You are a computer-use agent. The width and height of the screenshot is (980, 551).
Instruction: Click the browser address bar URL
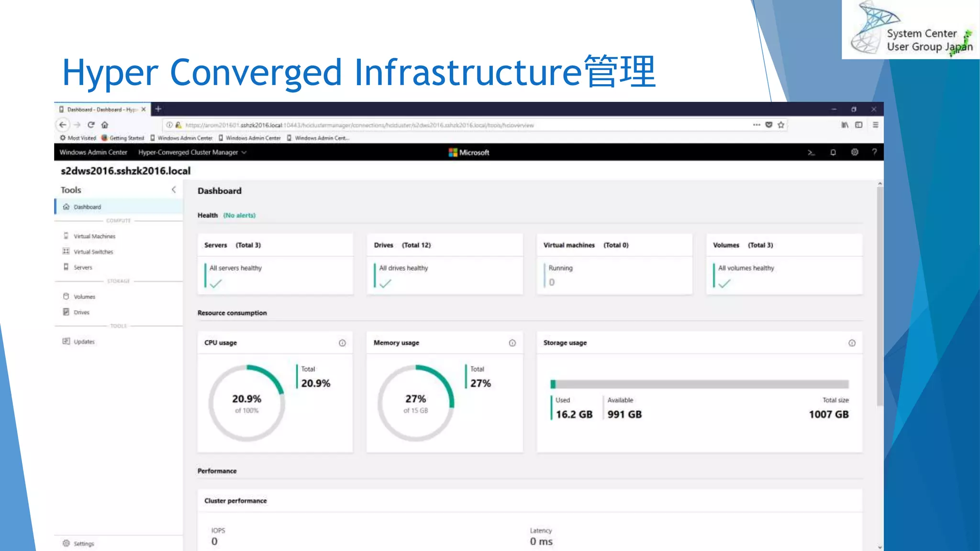359,125
